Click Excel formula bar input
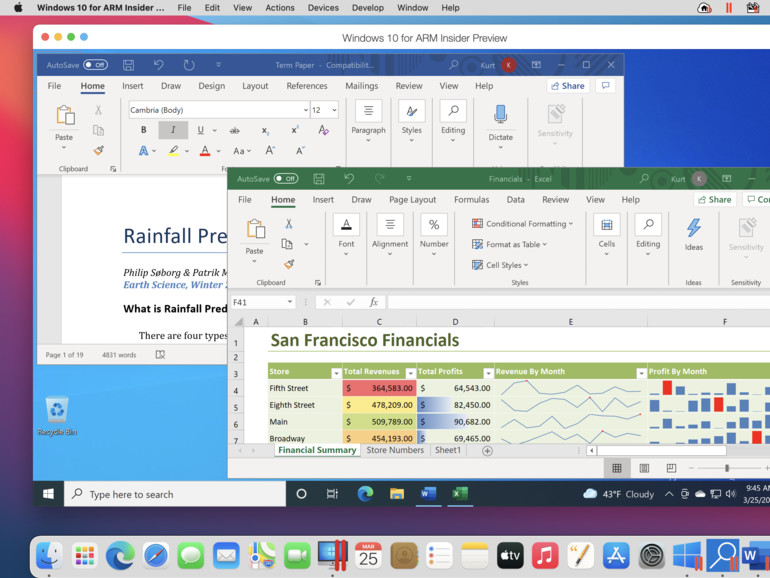Viewport: 770px width, 578px height. click(x=578, y=302)
